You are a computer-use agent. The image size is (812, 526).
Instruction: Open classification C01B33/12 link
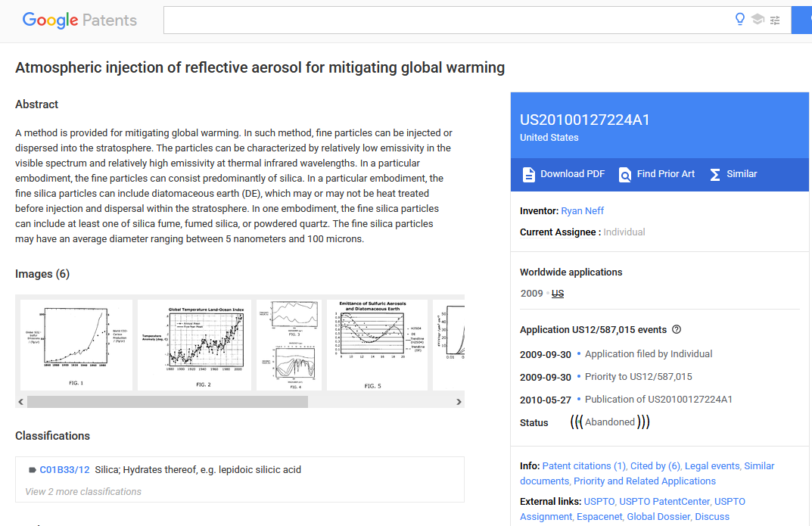65,469
